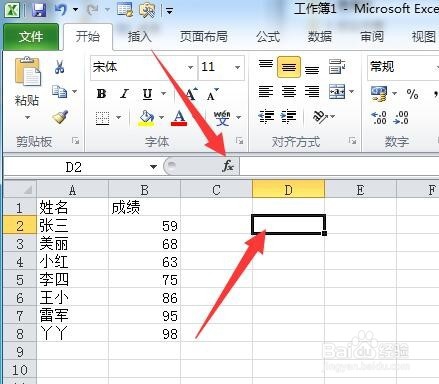This screenshot has width=439, height=384.
Task: Expand the 粘贴 paste options arrow
Action: click(x=27, y=117)
